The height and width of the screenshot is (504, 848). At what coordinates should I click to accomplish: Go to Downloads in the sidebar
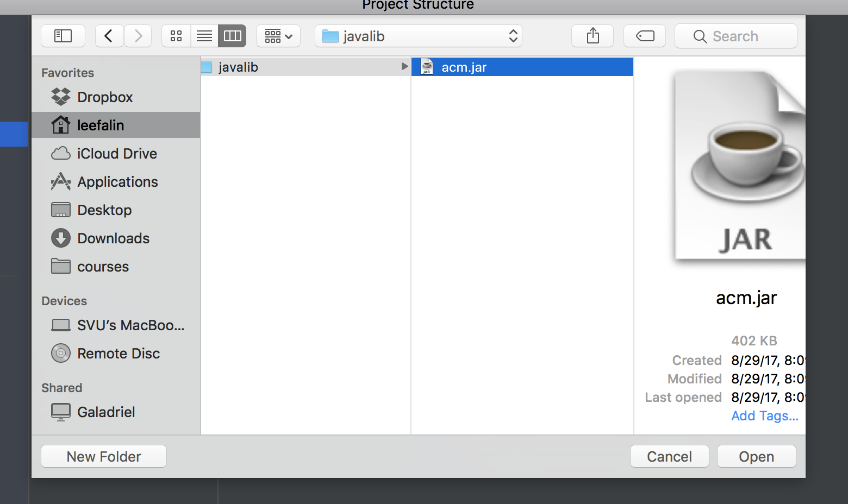pyautogui.click(x=113, y=238)
